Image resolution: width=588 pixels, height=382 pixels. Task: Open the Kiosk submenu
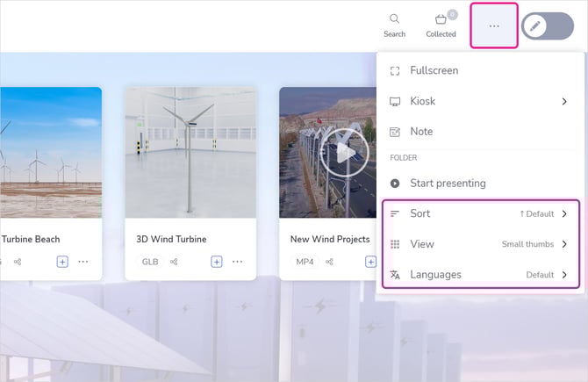[x=480, y=101]
